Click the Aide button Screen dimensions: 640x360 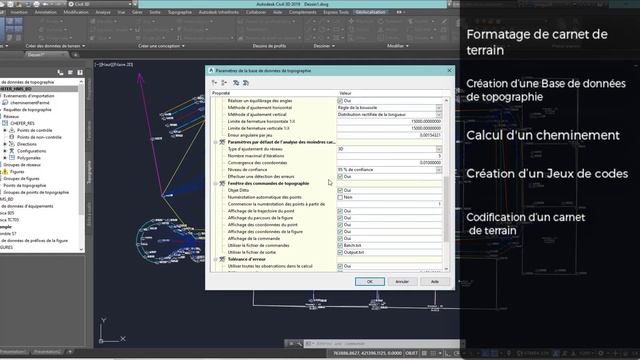click(x=435, y=282)
